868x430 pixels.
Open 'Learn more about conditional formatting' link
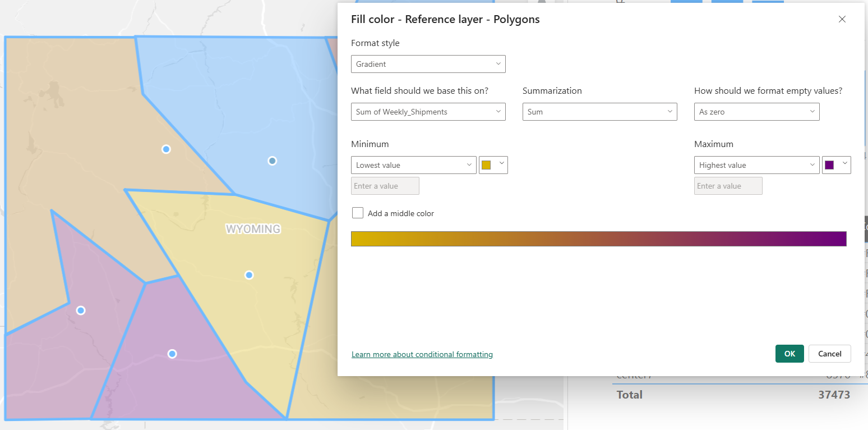[x=422, y=354]
